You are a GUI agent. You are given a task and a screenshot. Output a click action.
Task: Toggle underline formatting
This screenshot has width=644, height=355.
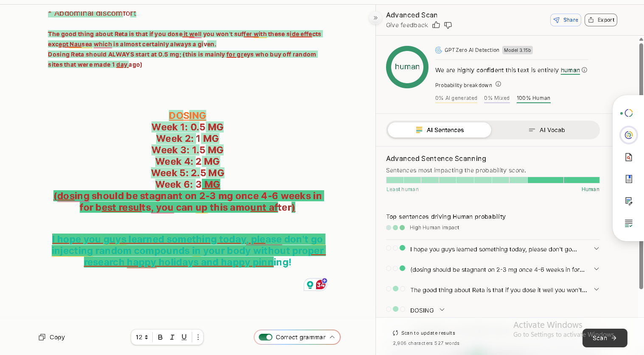(x=184, y=337)
